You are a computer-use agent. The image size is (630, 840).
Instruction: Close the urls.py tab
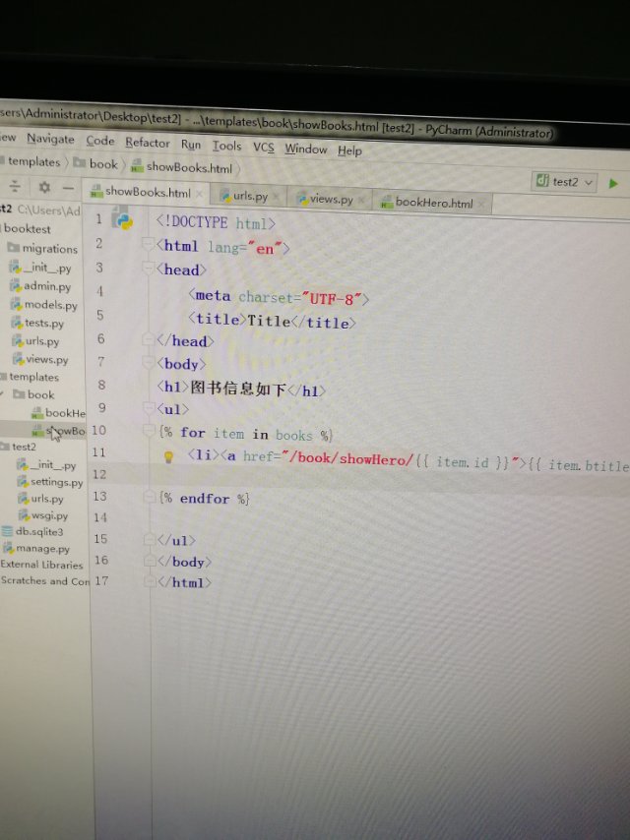276,197
